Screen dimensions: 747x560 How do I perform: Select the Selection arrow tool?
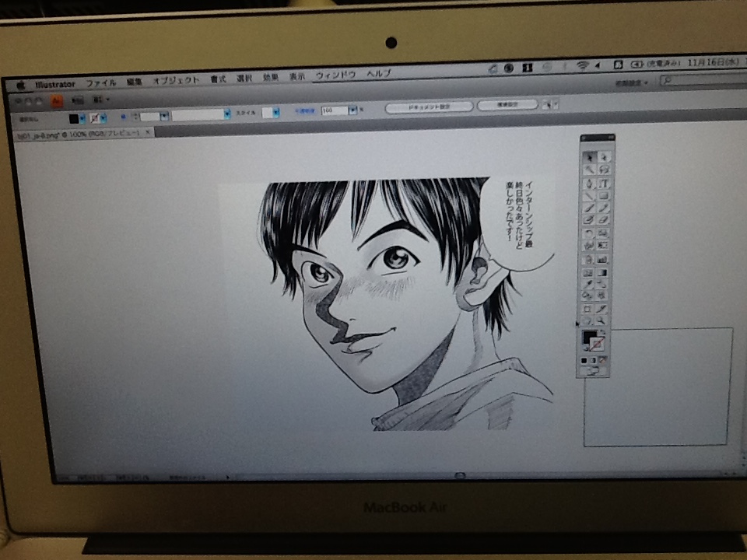click(589, 156)
